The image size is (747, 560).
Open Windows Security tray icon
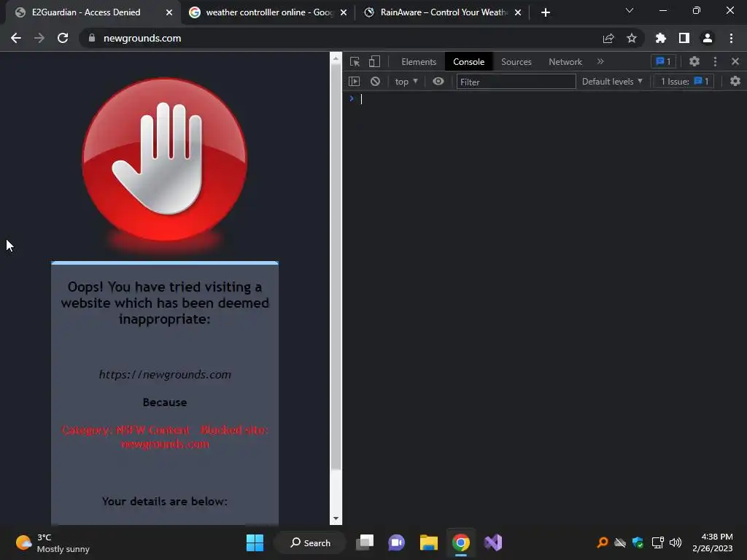pos(638,542)
